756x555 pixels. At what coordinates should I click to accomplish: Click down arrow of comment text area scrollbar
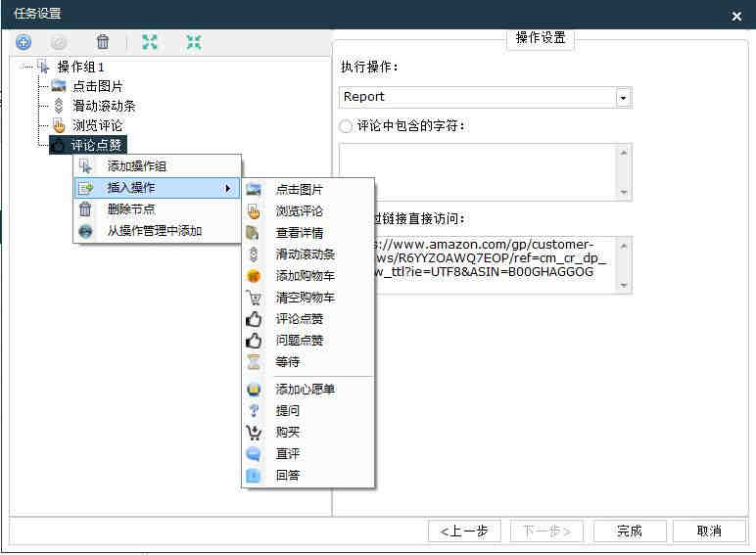[624, 192]
